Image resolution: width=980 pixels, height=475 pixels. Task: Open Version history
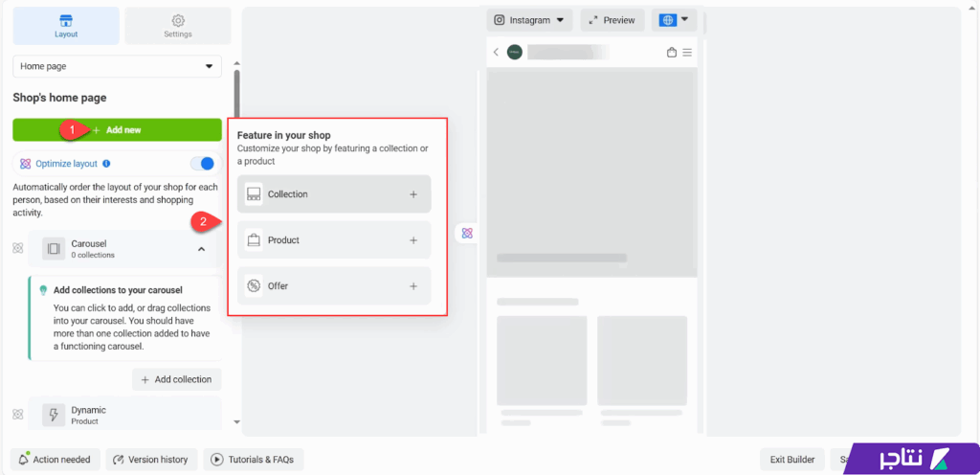[151, 460]
